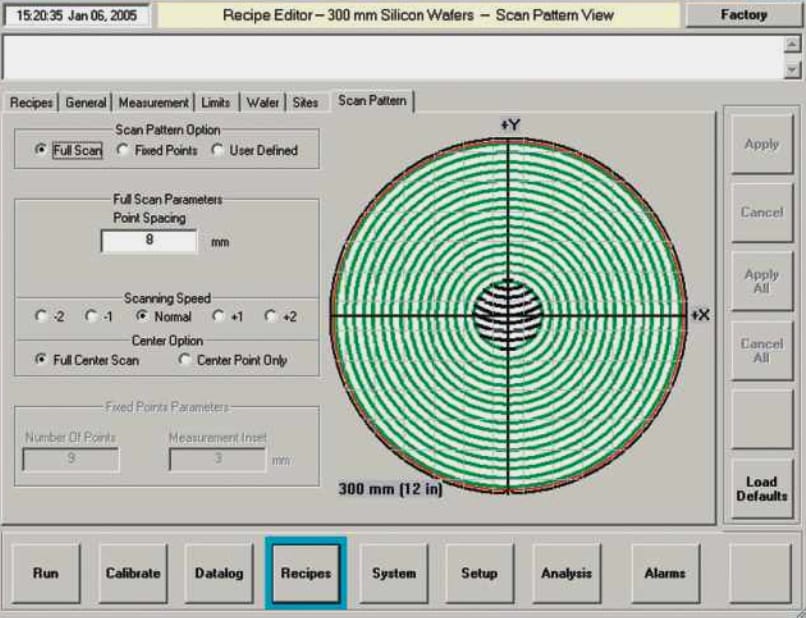Set scanning speed to -1
The width and height of the screenshot is (806, 618).
click(x=92, y=316)
